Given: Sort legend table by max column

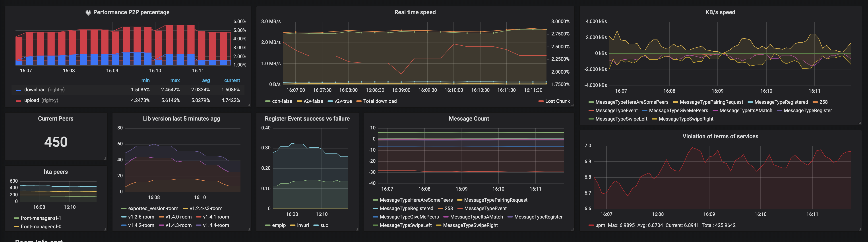Looking at the screenshot, I should click(x=175, y=80).
